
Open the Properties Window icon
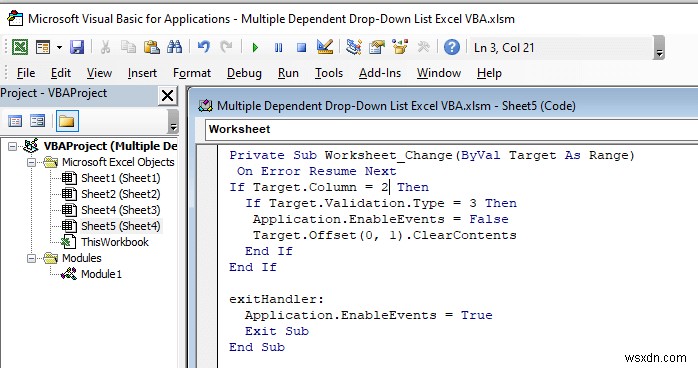377,47
